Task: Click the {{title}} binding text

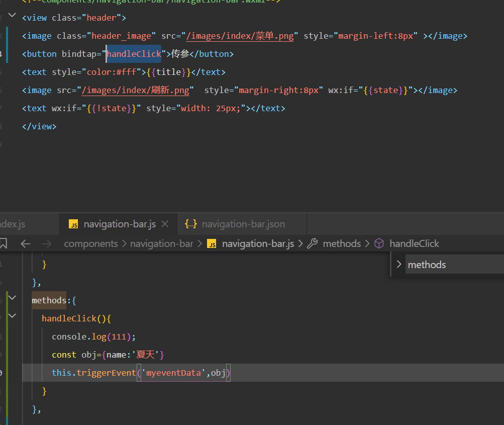Action: point(169,72)
